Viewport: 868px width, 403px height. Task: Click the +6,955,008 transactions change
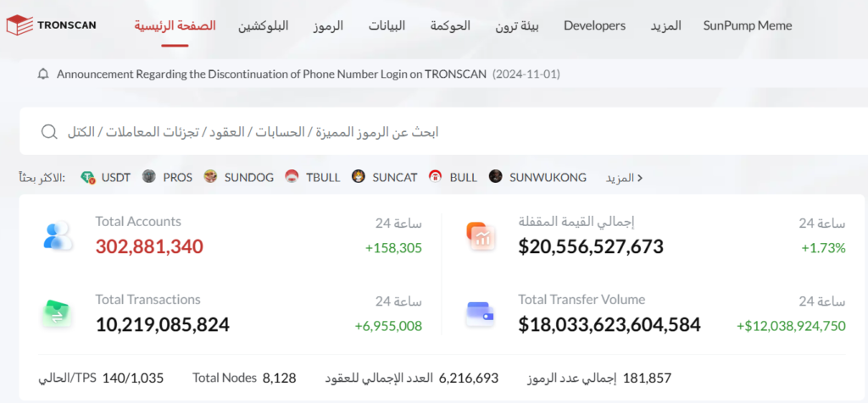[388, 326]
